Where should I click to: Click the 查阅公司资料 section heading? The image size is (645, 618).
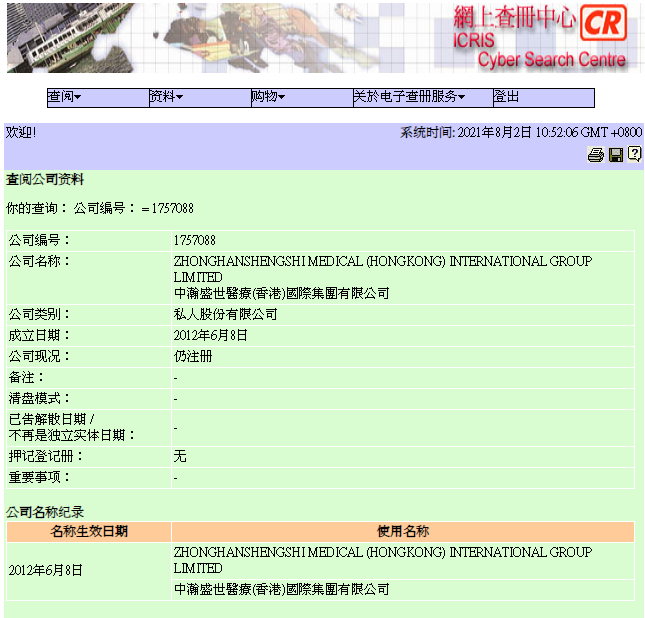[45, 181]
